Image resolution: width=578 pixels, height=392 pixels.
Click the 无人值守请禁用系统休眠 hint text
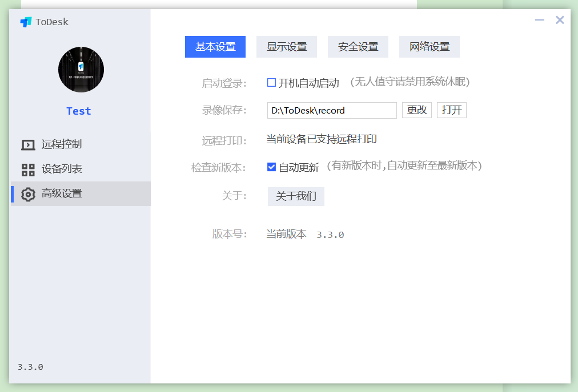coord(410,82)
